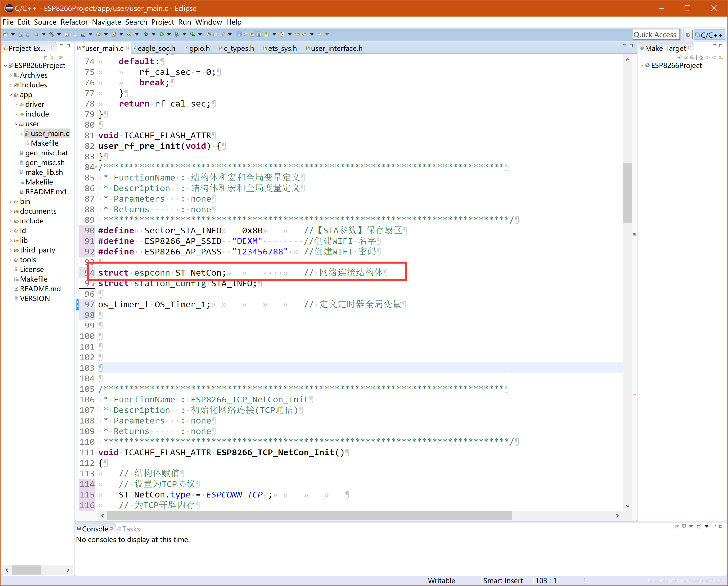This screenshot has height=586, width=728.
Task: Click the New wizard toolbar icon
Action: (5, 35)
